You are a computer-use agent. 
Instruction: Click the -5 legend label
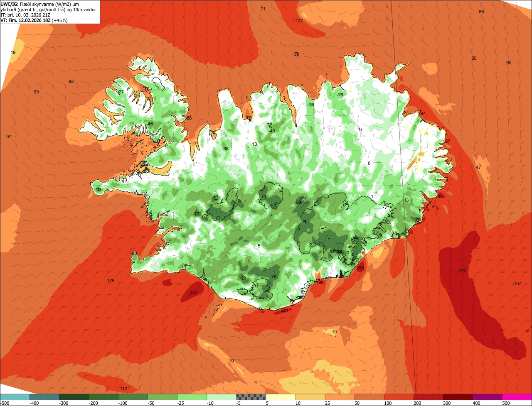pos(239,403)
